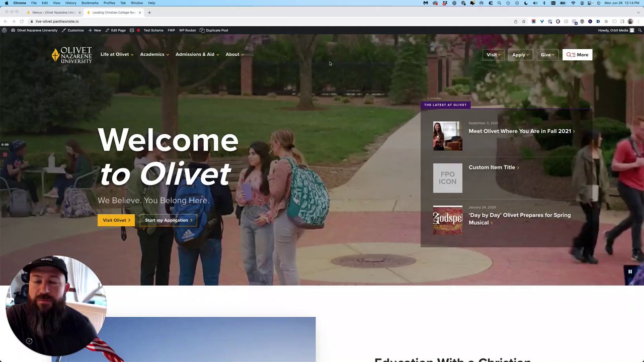The image size is (644, 362).
Task: Pause the hero background video
Action: 630,271
